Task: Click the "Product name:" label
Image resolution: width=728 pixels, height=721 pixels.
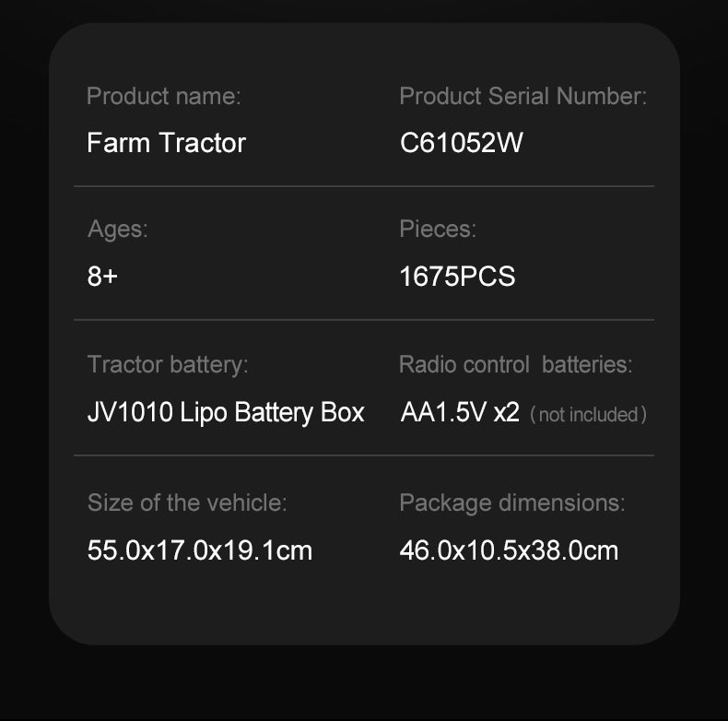Action: [x=163, y=96]
